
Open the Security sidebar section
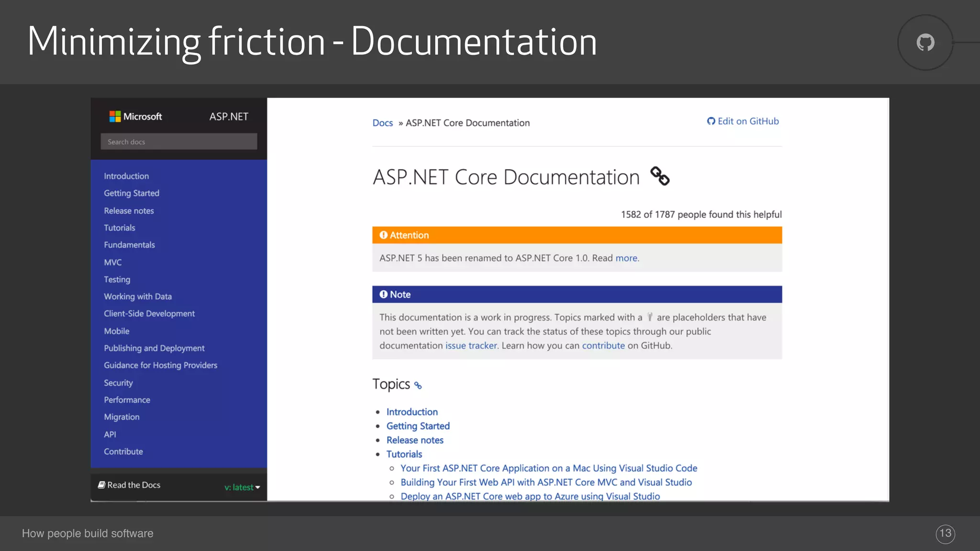pyautogui.click(x=118, y=383)
